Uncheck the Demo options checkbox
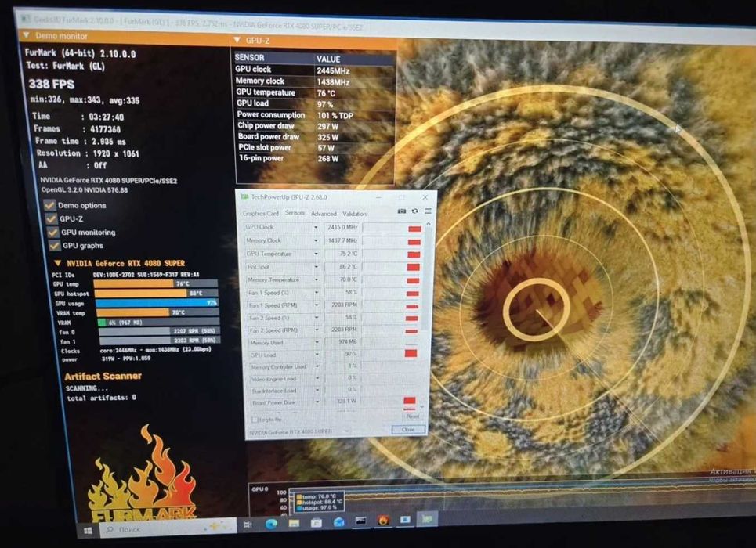Image resolution: width=756 pixels, height=548 pixels. (49, 205)
